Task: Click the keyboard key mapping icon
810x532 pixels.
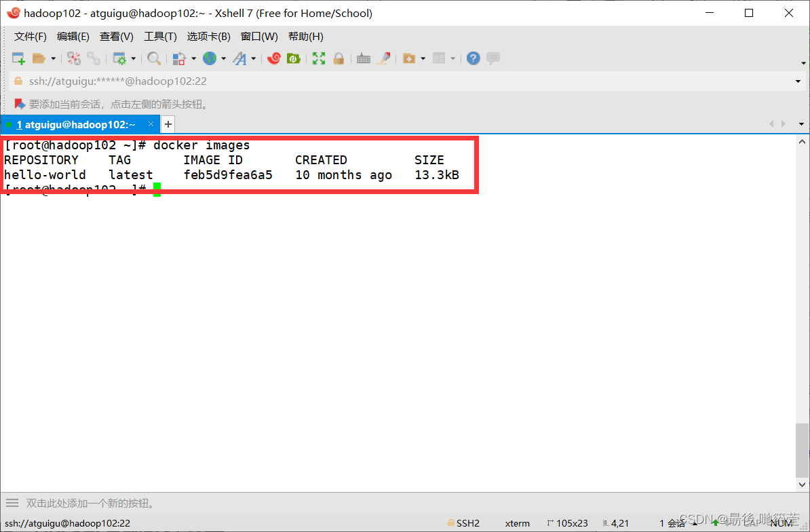Action: [364, 58]
